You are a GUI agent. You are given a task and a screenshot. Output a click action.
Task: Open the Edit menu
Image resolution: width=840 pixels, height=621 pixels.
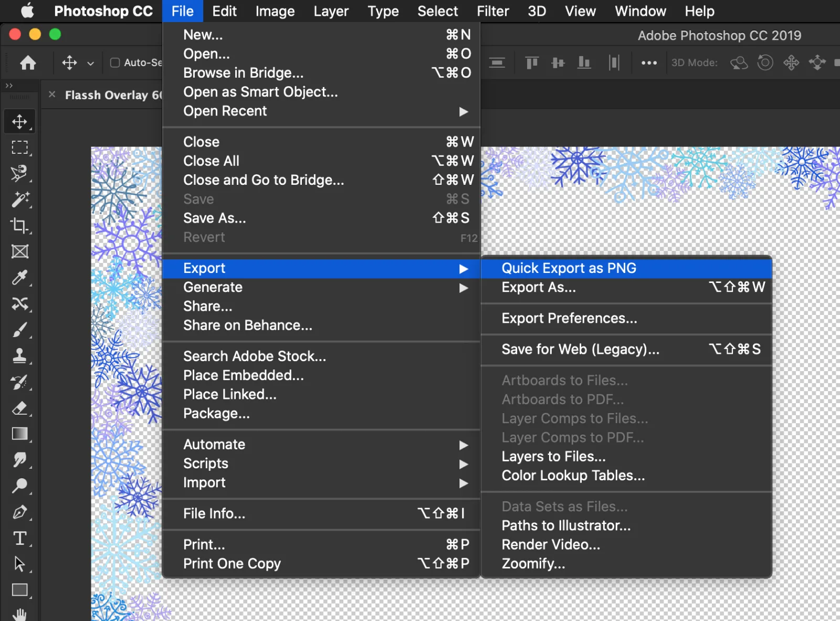(x=225, y=11)
